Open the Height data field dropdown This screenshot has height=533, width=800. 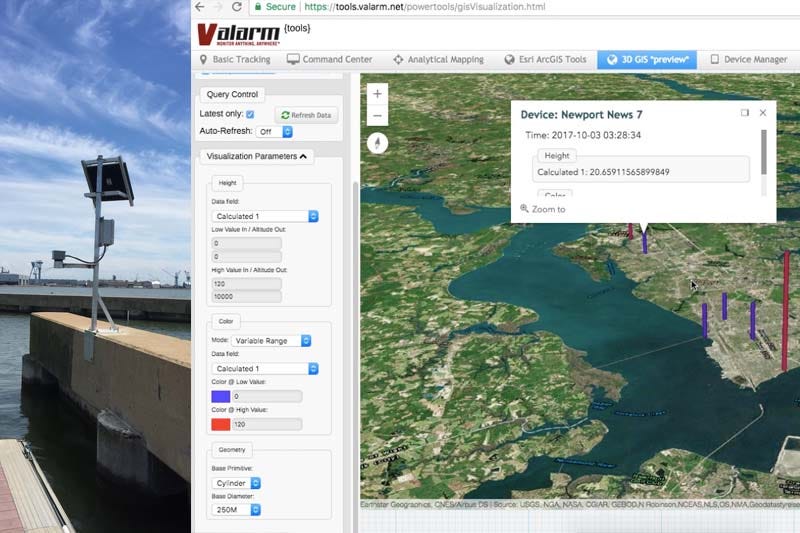265,216
